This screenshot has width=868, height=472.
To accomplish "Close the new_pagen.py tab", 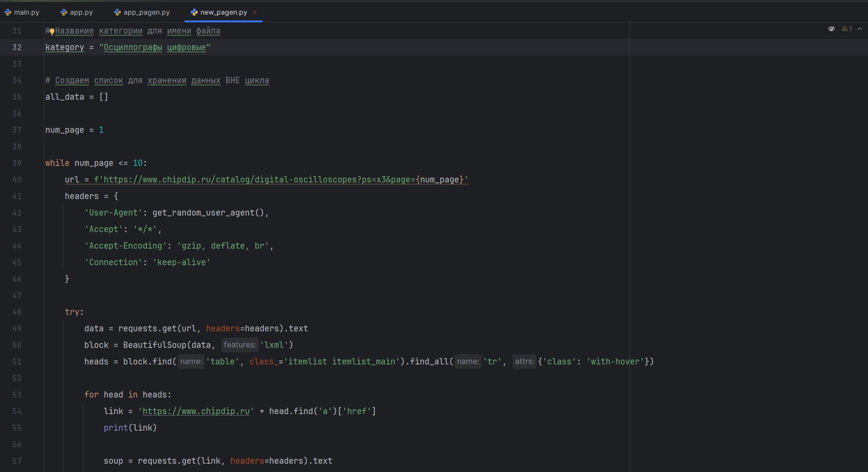I will tap(255, 12).
